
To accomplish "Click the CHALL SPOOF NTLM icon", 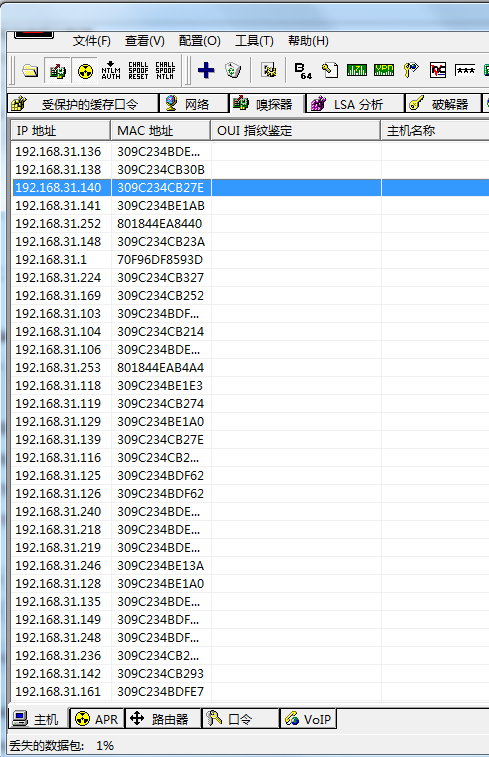I will pyautogui.click(x=165, y=70).
